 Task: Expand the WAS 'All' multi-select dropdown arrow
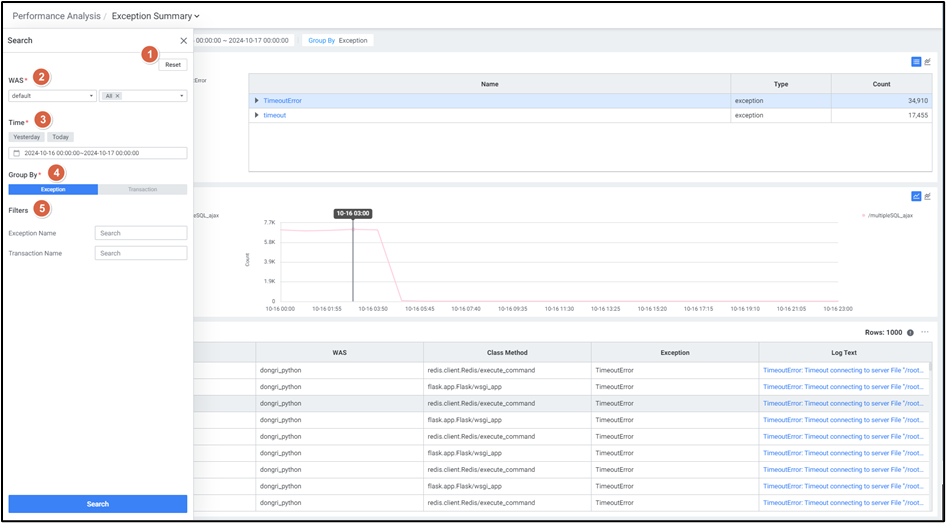[182, 96]
